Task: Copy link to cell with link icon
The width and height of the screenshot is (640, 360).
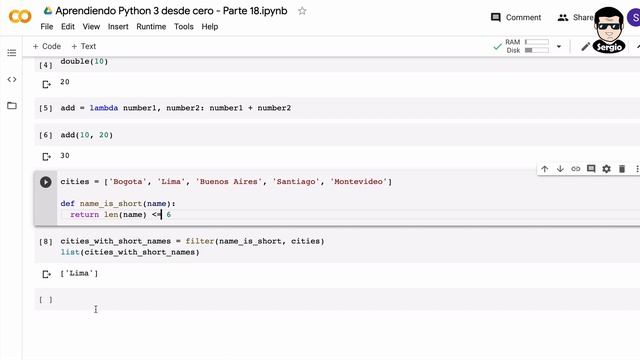Action: point(576,169)
